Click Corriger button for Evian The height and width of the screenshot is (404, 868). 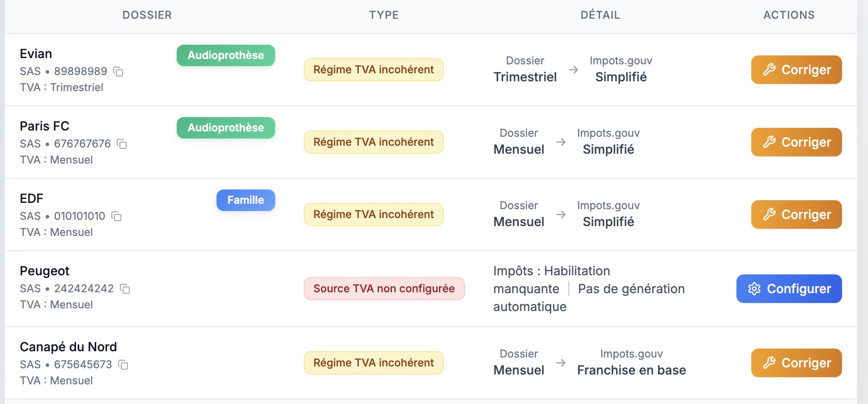(796, 70)
